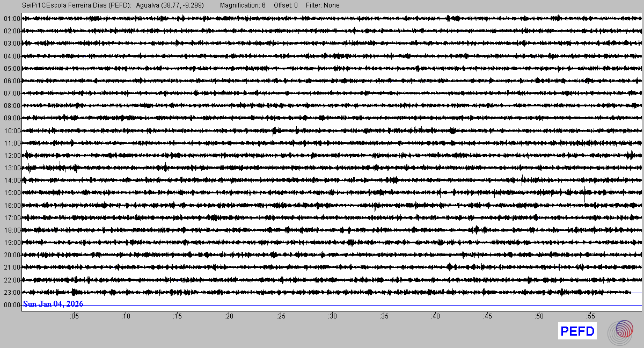Select the 16:00 hour trace label
Image resolution: width=644 pixels, height=348 pixels.
[x=11, y=206]
